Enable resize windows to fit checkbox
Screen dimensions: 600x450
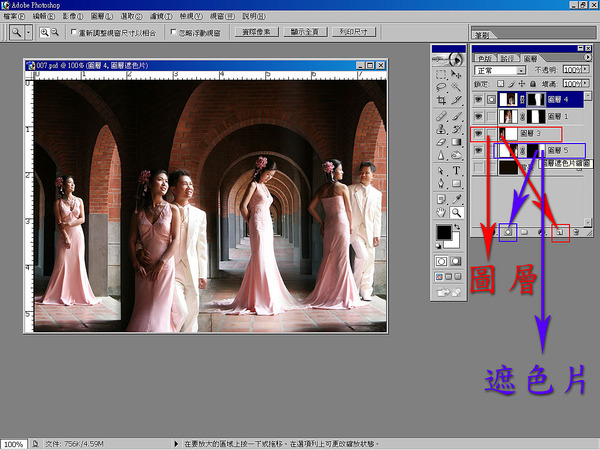(73, 32)
